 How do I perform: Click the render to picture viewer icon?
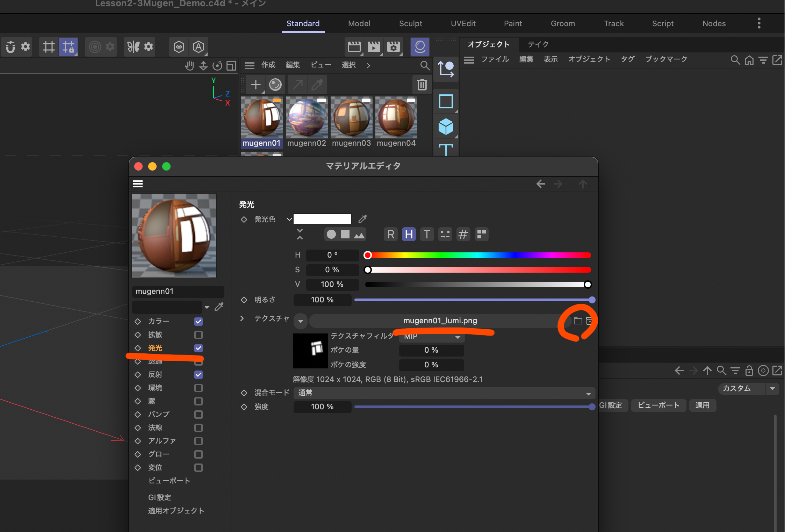coord(374,47)
